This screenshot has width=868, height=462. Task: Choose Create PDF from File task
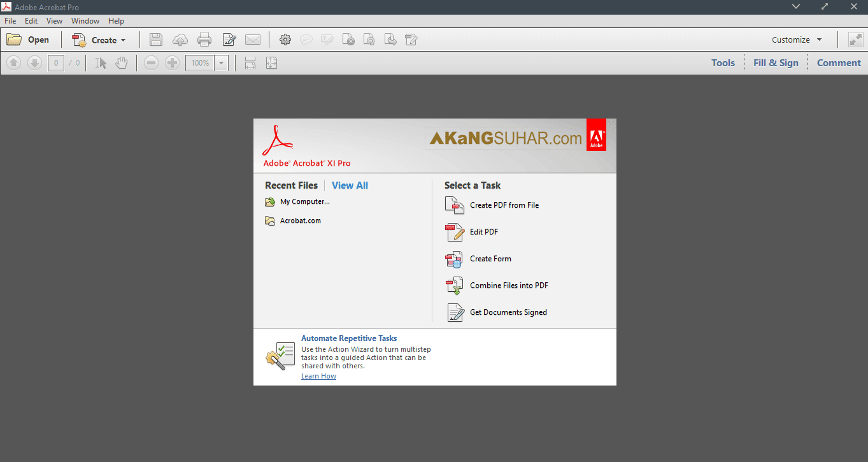pos(504,205)
